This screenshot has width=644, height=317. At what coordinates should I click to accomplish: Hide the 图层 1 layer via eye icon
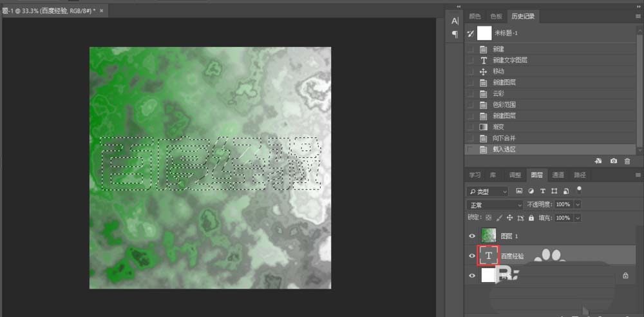472,236
